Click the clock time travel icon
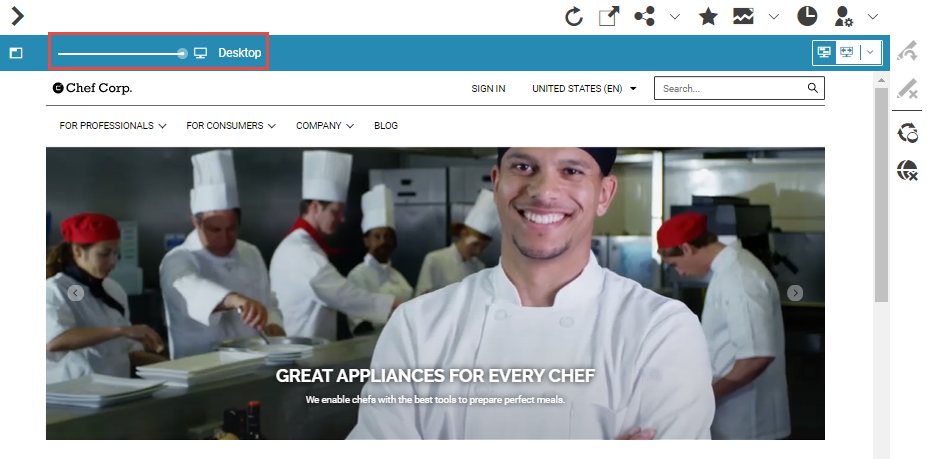This screenshot has width=927, height=459. (807, 16)
